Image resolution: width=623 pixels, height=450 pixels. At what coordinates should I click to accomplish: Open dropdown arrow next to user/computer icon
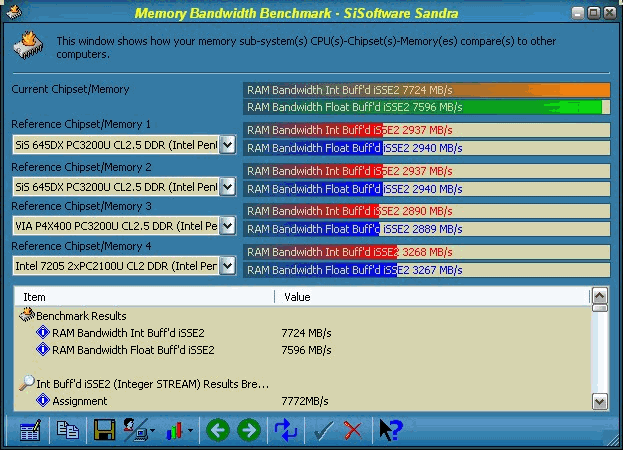point(153,431)
